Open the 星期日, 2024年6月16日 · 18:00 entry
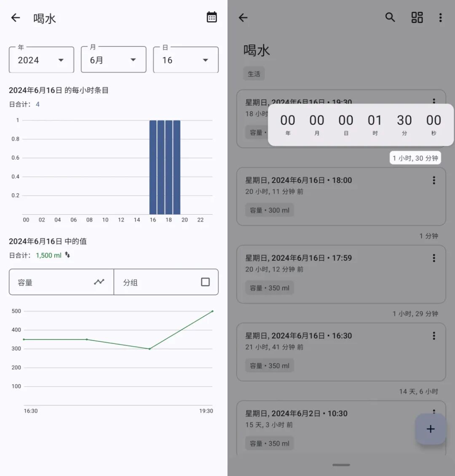This screenshot has width=455, height=476. (x=341, y=196)
